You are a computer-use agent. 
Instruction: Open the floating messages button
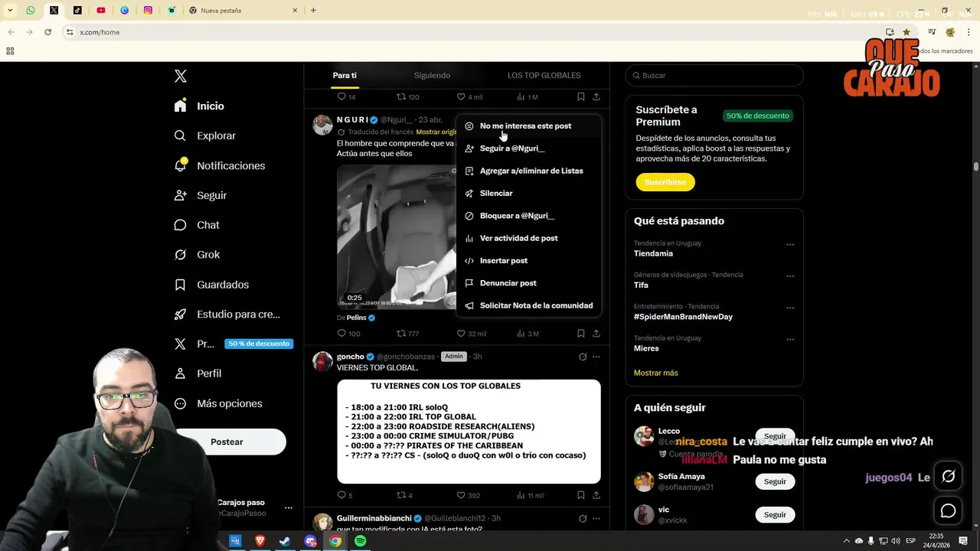click(x=948, y=510)
